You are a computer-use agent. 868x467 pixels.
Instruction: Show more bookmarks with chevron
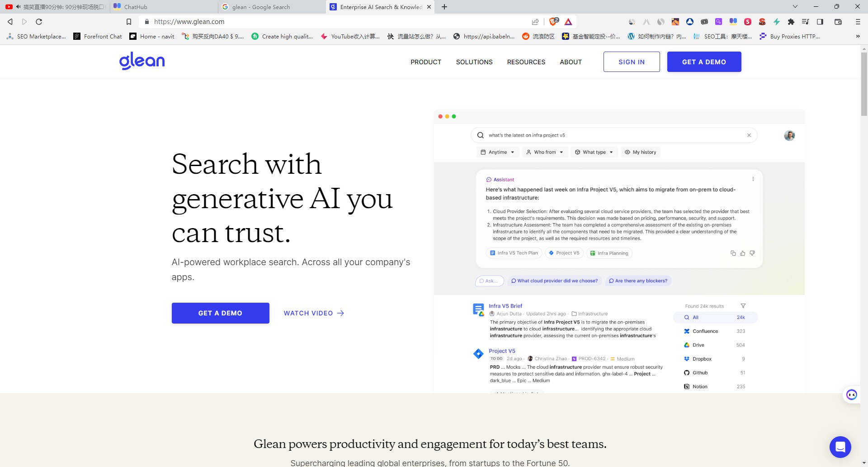858,36
